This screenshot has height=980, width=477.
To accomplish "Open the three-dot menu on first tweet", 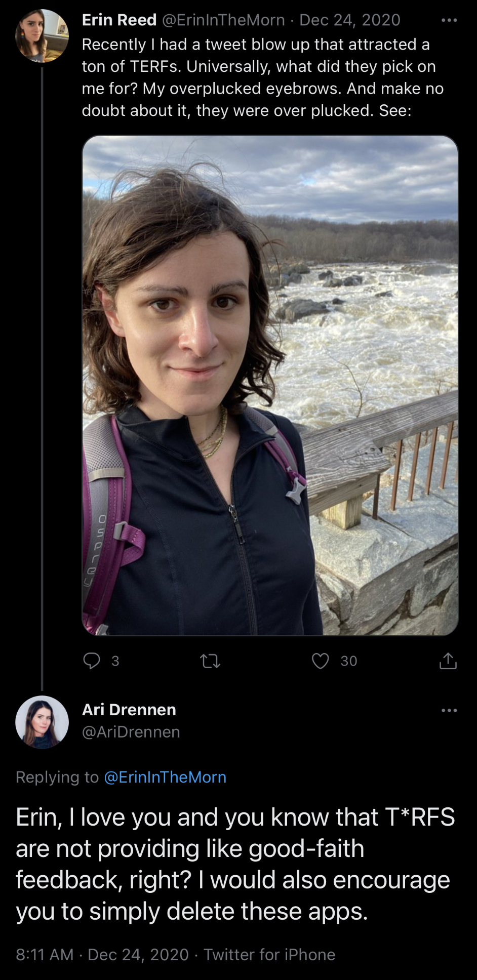I will 449,20.
